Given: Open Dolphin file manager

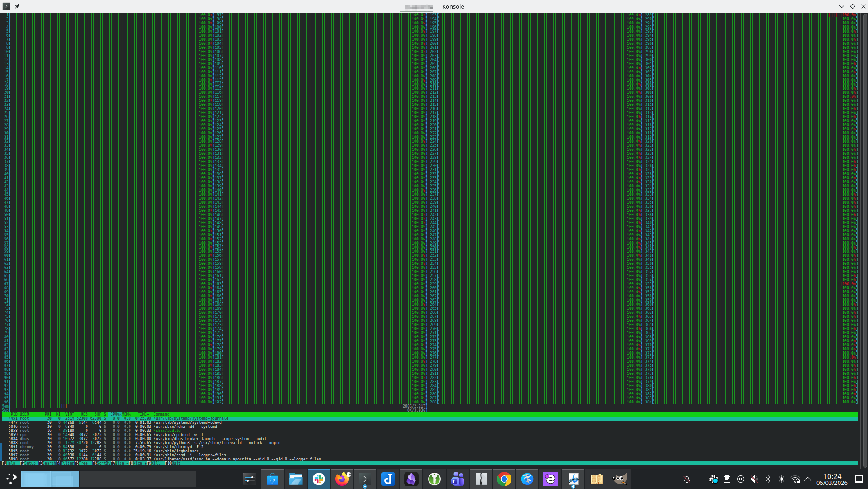Looking at the screenshot, I should coord(295,479).
